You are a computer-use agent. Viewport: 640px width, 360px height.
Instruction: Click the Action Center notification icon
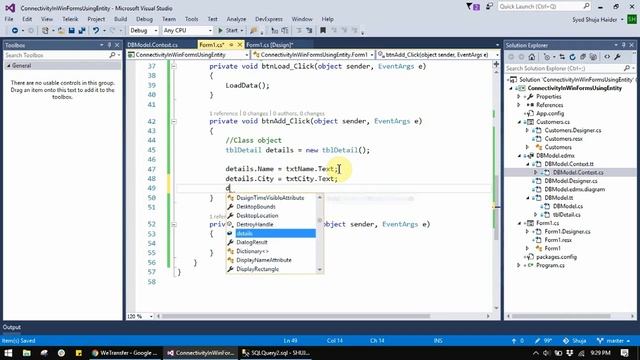coord(624,353)
